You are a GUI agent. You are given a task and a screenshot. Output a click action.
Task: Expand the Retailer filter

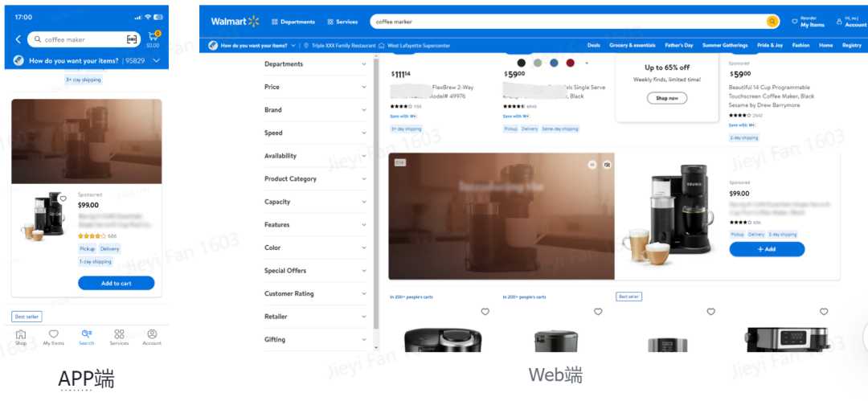[315, 317]
